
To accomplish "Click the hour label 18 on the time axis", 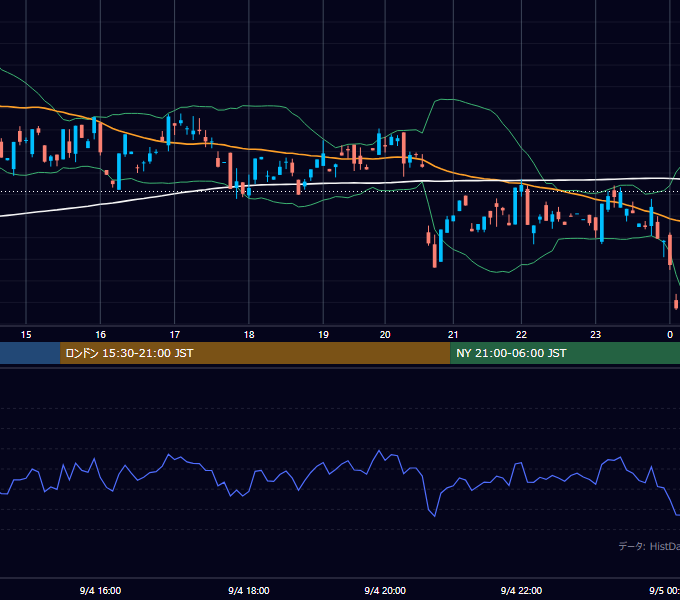I will [249, 335].
